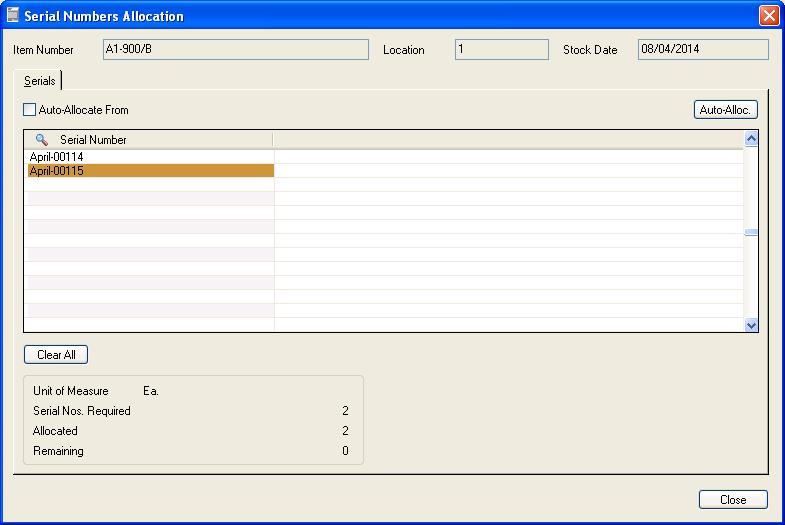This screenshot has width=785, height=525.
Task: Click the Unit of Measure value Ea.
Action: pos(151,391)
